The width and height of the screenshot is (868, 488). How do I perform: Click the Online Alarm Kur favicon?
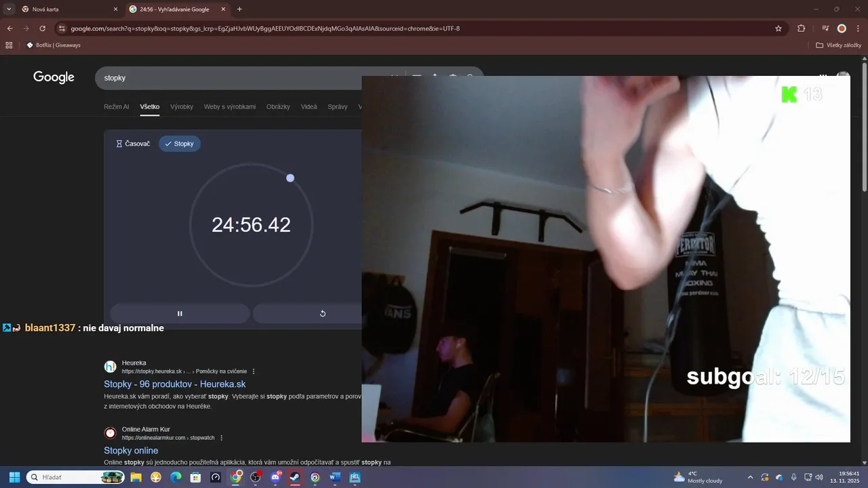(110, 433)
